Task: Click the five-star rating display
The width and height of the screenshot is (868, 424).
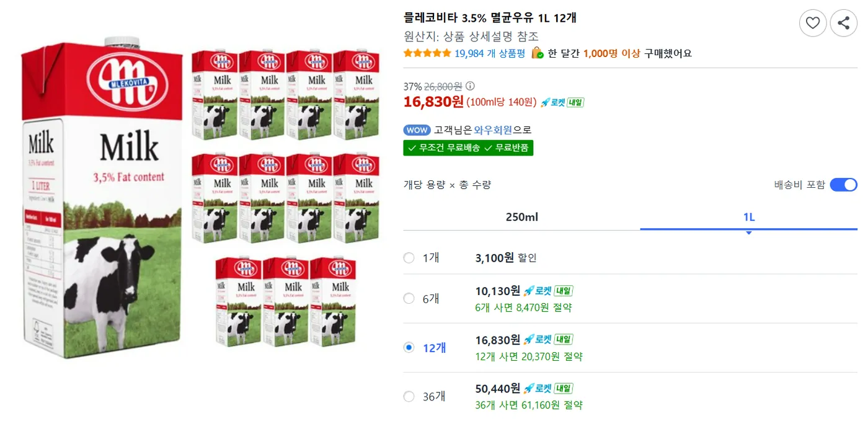Action: pyautogui.click(x=425, y=53)
